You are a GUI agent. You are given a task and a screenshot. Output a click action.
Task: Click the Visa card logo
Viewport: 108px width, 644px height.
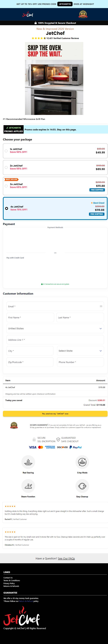click(x=32, y=447)
